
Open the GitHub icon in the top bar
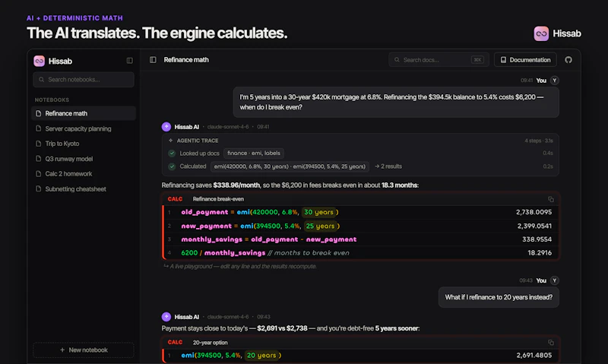coord(568,60)
